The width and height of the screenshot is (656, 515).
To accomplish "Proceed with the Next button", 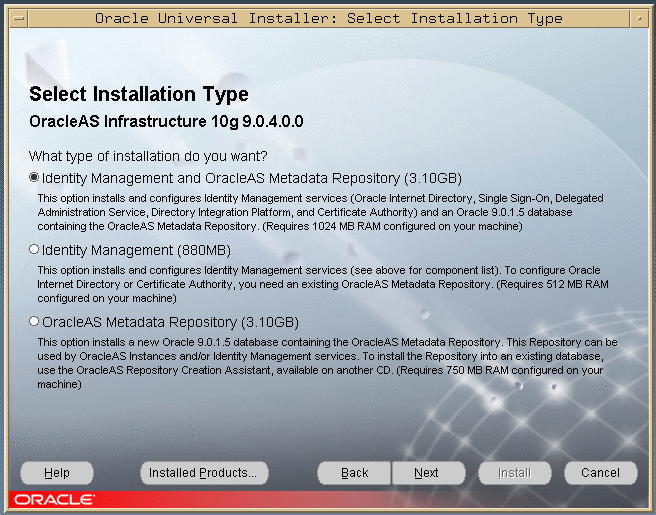I will pyautogui.click(x=428, y=473).
